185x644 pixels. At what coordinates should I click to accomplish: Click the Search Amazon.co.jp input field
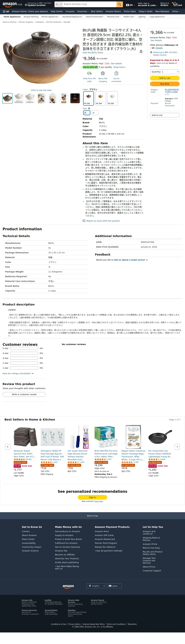click(89, 4)
